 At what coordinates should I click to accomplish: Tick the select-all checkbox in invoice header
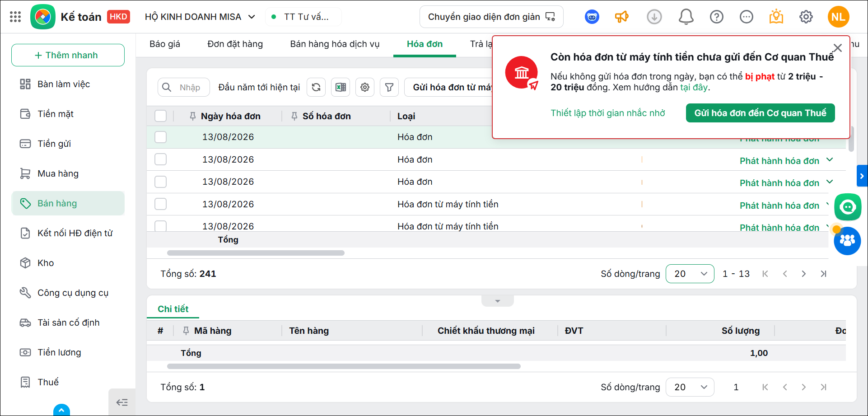click(160, 116)
